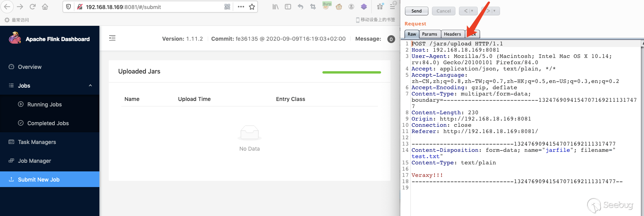Click the test.txt filename value
Image resolution: width=644 pixels, height=216 pixels.
(426, 157)
